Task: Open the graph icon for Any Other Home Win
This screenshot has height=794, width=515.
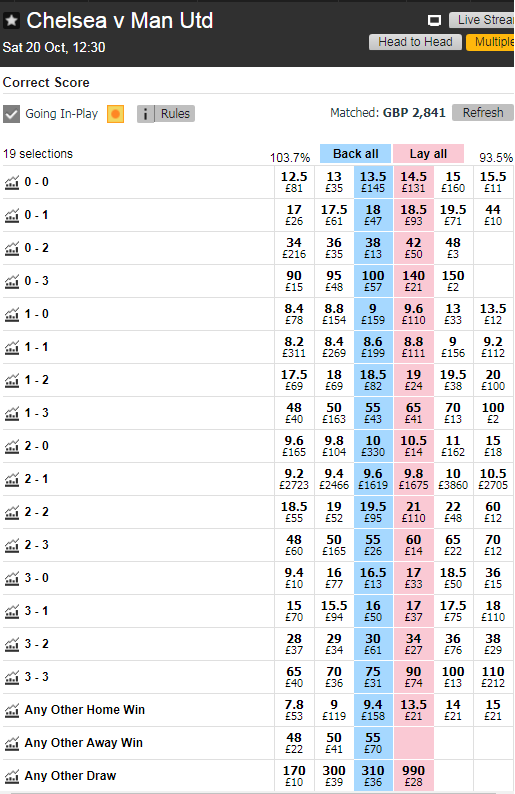Action: (12, 710)
